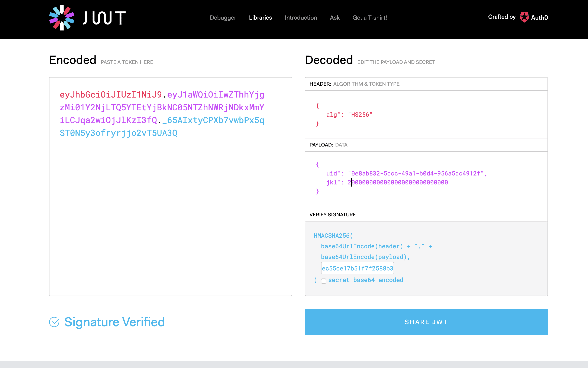The image size is (588, 368).
Task: Click the Signature Verified text
Action: [114, 322]
